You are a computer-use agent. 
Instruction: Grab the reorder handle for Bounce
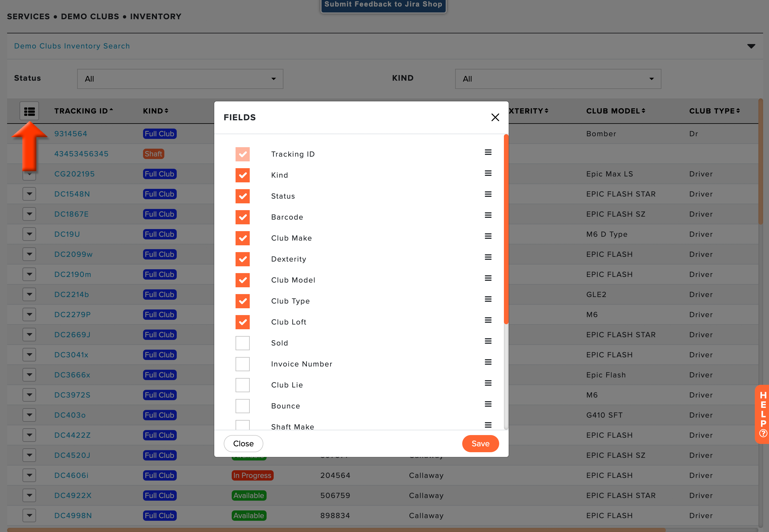point(488,404)
